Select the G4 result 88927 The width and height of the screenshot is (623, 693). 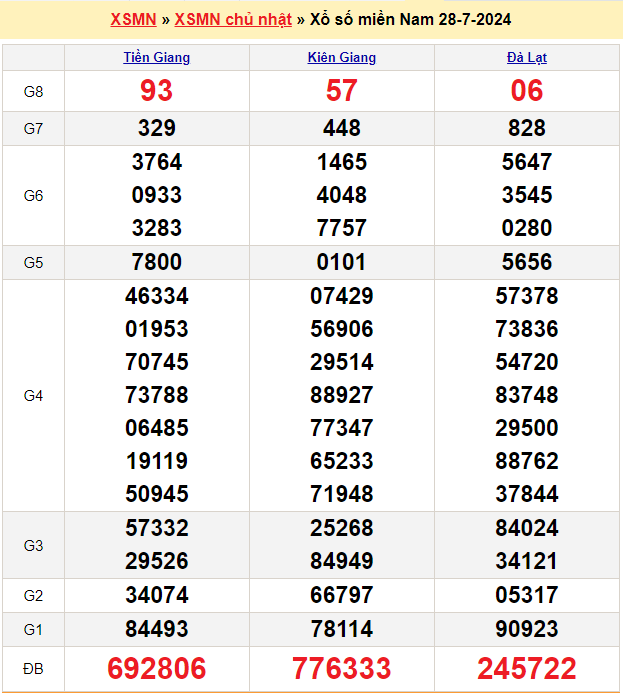(x=342, y=395)
